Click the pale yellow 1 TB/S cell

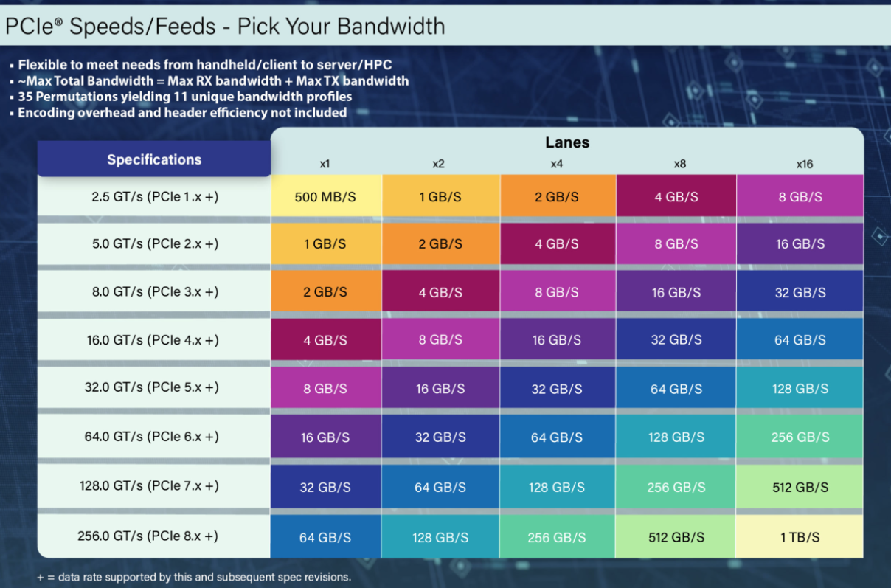(800, 536)
